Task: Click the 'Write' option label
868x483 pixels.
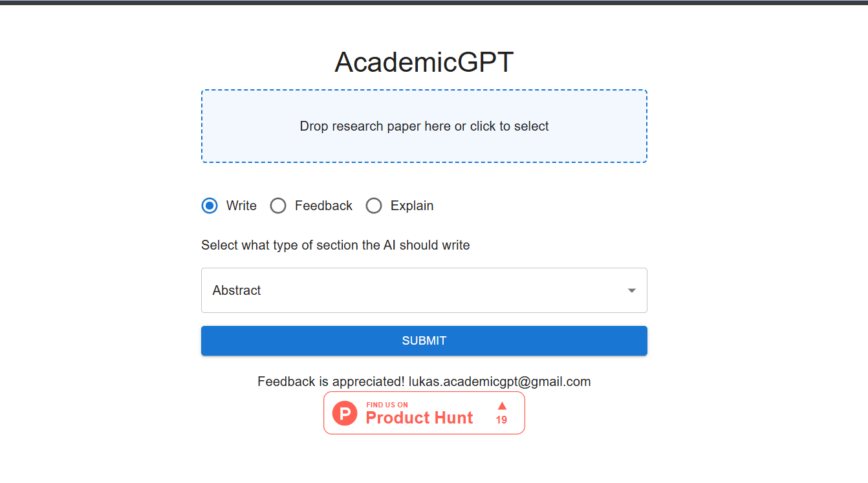Action: point(241,206)
